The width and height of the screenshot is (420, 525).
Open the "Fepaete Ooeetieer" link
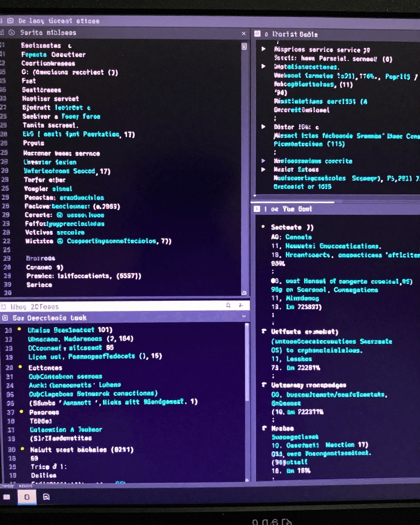53,55
